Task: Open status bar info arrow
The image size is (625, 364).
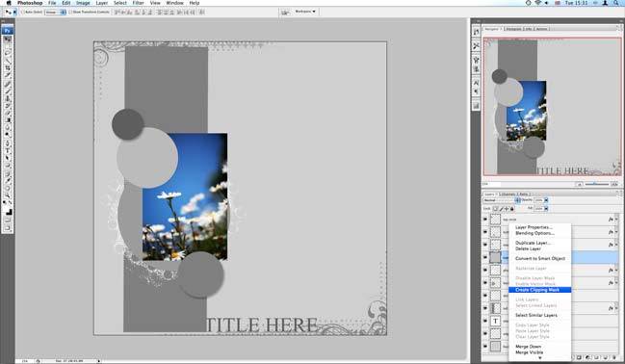Action: pos(99,361)
